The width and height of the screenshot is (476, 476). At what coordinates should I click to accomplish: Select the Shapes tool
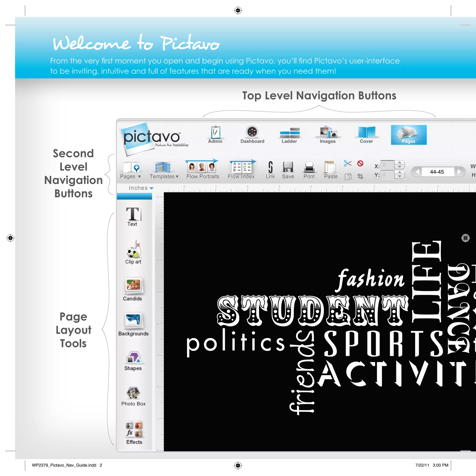click(x=133, y=361)
